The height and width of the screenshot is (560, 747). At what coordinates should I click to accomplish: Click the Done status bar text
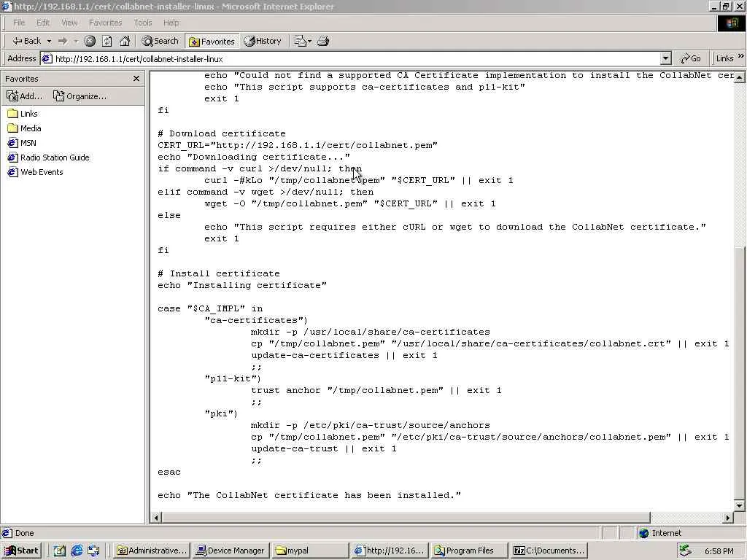coord(24,533)
